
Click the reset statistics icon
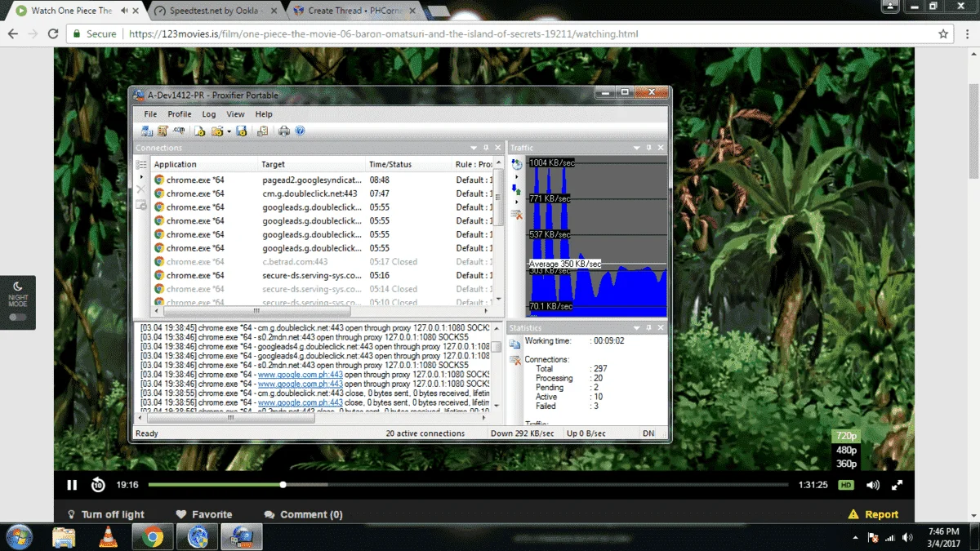tap(515, 360)
